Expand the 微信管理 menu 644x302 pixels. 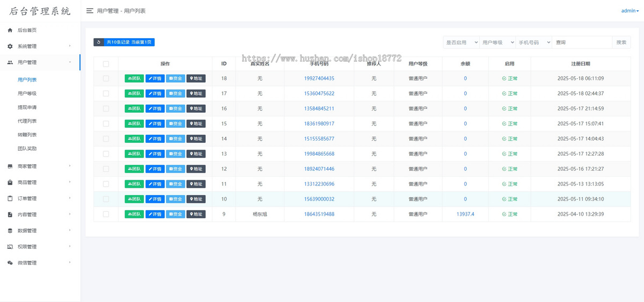[40, 263]
